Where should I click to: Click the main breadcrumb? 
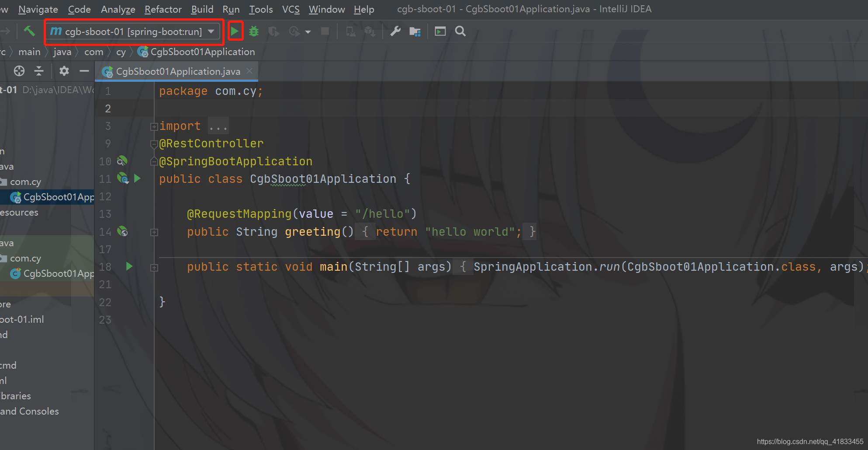point(29,52)
